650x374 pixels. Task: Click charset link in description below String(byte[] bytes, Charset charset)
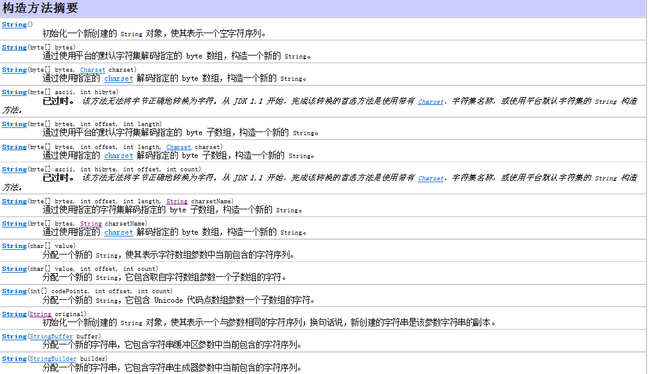pos(119,78)
